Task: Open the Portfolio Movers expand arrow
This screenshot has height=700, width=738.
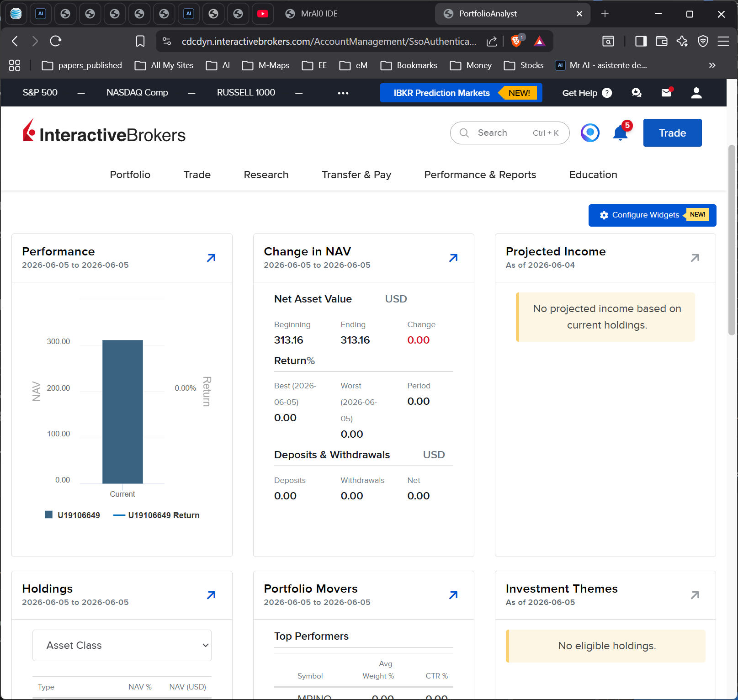Action: tap(453, 595)
